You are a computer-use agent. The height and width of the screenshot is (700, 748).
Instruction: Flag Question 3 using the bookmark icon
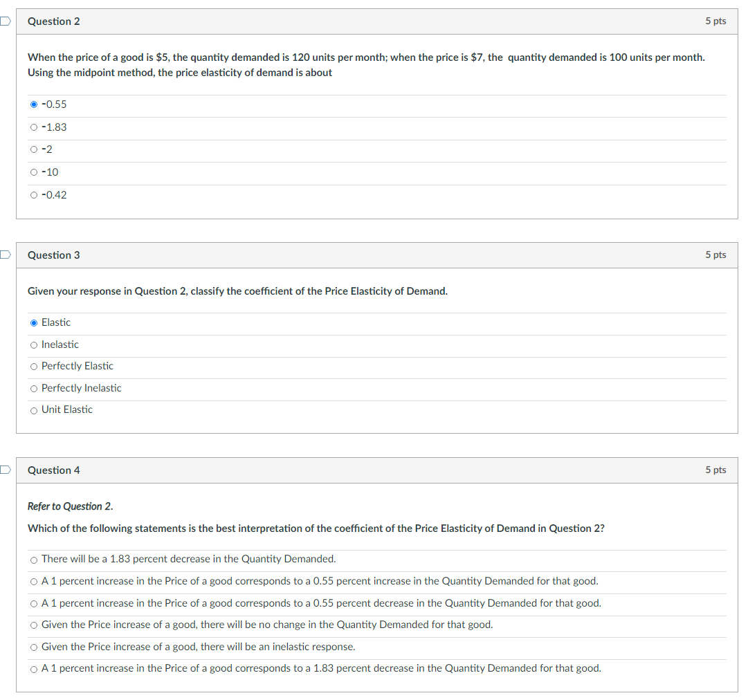pos(5,255)
